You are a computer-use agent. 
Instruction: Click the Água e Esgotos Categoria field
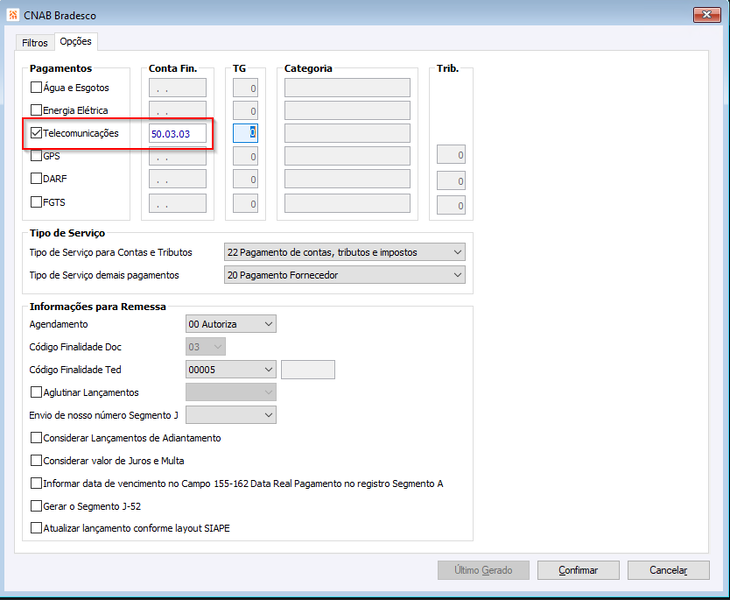coord(347,88)
